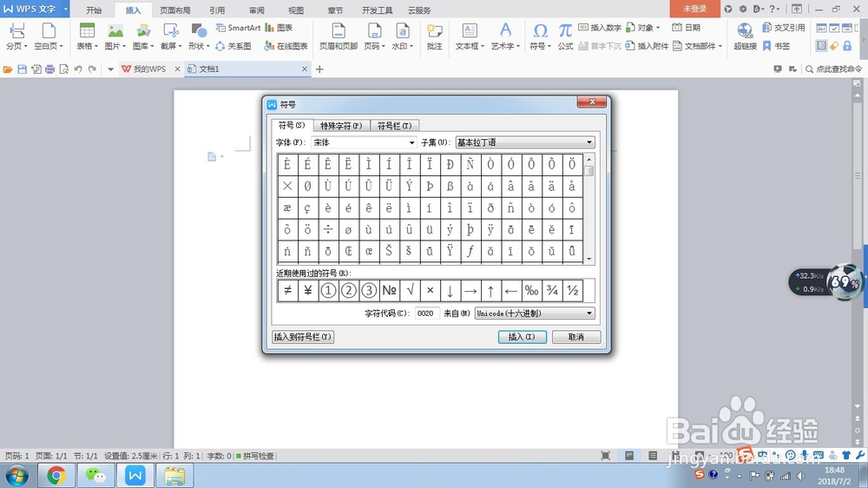Switch to 符号栏(T) tab in dialog
Image resolution: width=868 pixels, height=488 pixels.
[x=394, y=126]
